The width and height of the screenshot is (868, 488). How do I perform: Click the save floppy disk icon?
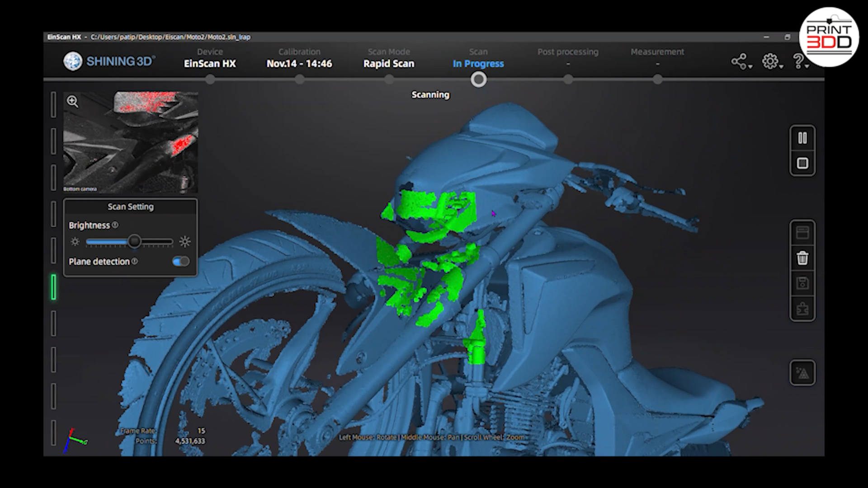click(802, 283)
